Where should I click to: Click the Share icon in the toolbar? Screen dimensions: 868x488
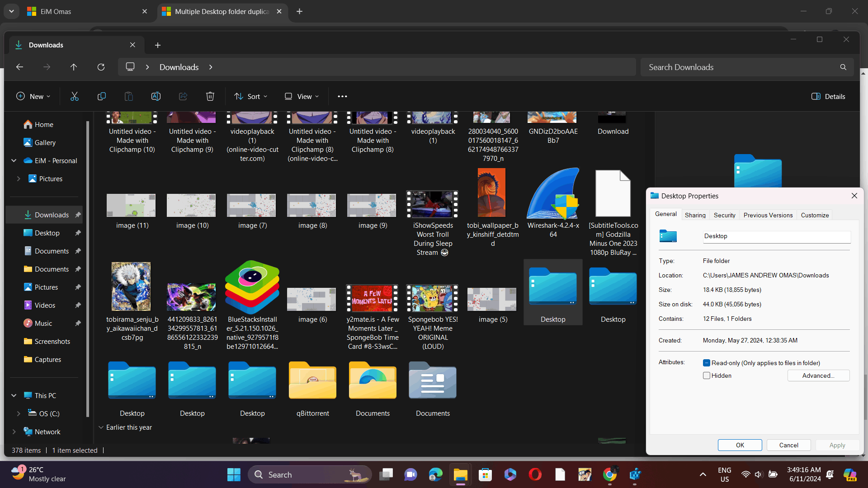pyautogui.click(x=183, y=96)
